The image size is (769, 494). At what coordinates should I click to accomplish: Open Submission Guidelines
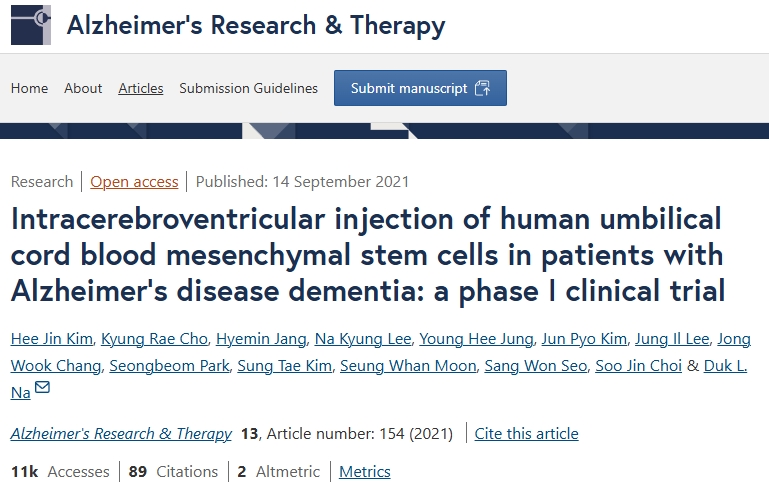point(248,88)
